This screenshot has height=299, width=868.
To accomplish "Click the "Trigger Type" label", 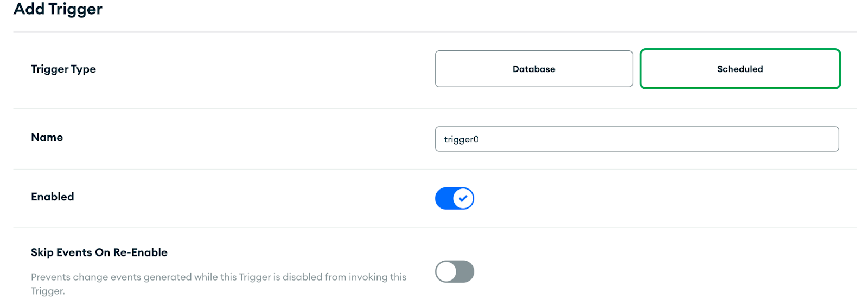I will click(63, 69).
